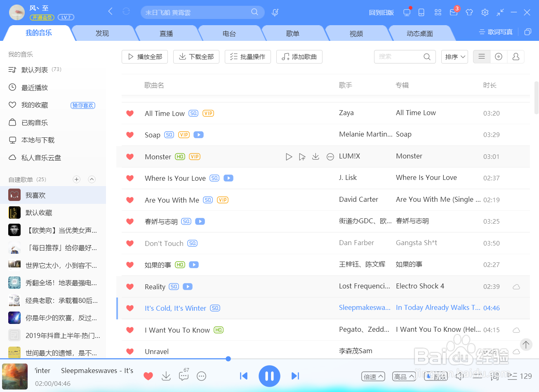Image resolution: width=539 pixels, height=392 pixels.
Task: Click play-next icon in the Monster row
Action: pyautogui.click(x=302, y=157)
